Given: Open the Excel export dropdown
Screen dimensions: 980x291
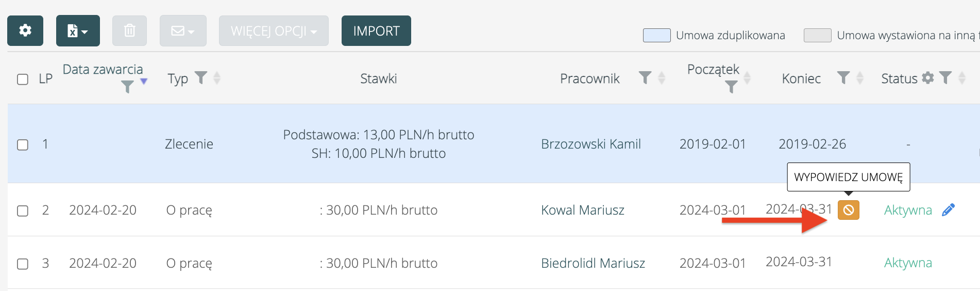Looking at the screenshot, I should [78, 31].
